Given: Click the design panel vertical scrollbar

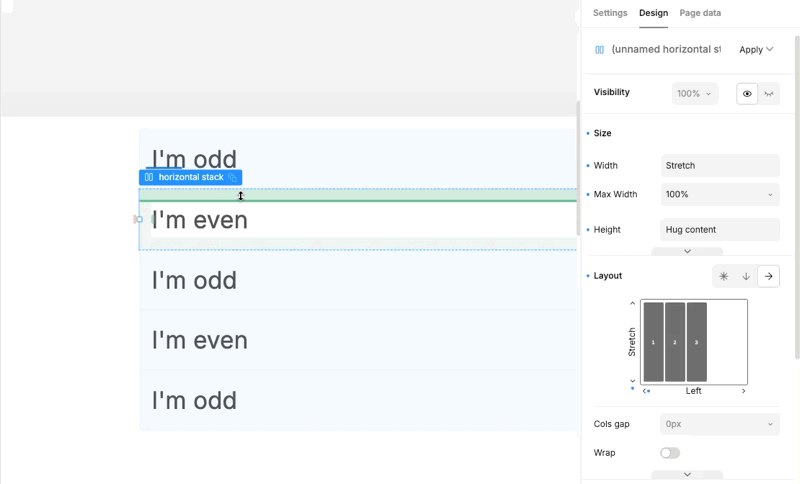Looking at the screenshot, I should point(797,196).
